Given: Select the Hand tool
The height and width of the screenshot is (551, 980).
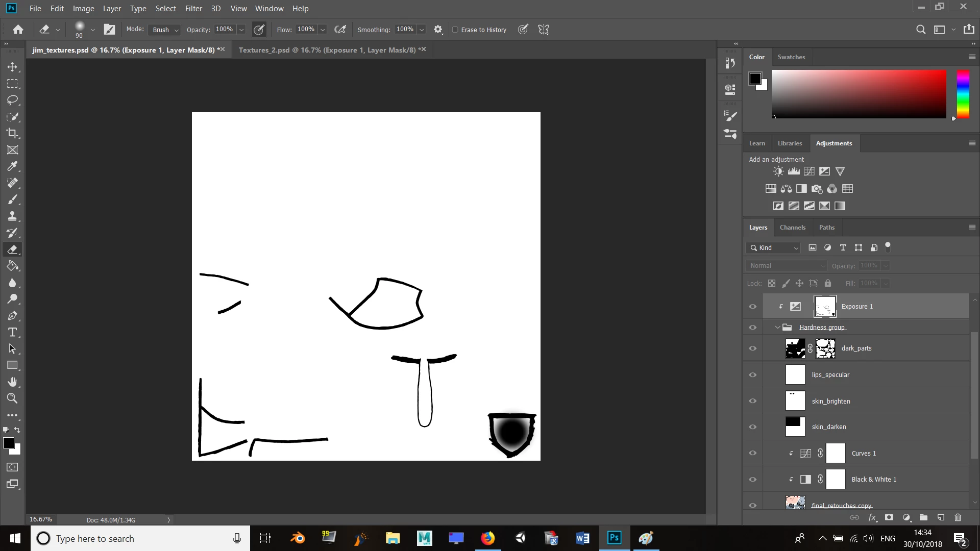Looking at the screenshot, I should pos(12,382).
